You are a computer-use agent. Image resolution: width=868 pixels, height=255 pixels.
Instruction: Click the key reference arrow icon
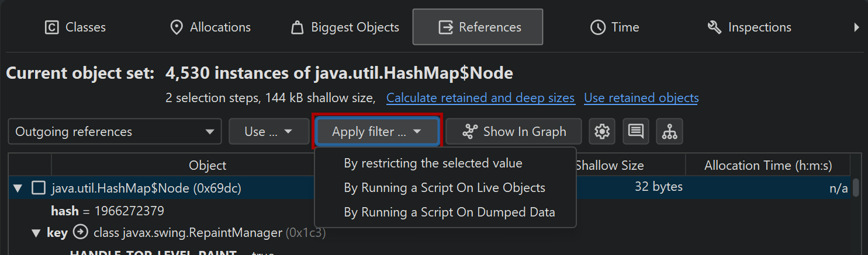[80, 233]
